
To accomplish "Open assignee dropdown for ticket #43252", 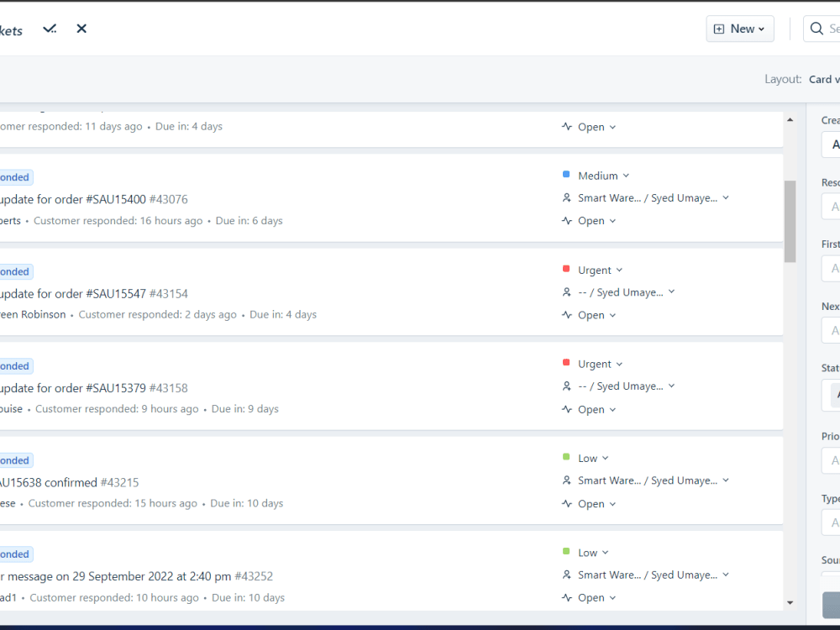I will pos(653,575).
